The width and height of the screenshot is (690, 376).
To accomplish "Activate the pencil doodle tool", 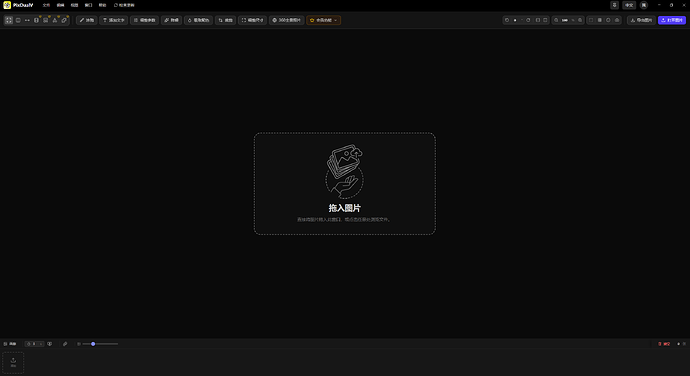I will 87,20.
